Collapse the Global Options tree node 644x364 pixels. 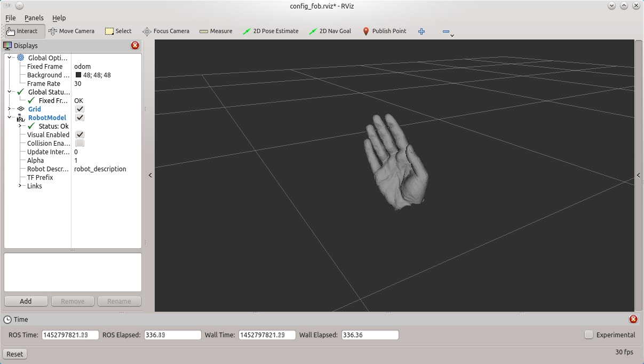point(10,58)
